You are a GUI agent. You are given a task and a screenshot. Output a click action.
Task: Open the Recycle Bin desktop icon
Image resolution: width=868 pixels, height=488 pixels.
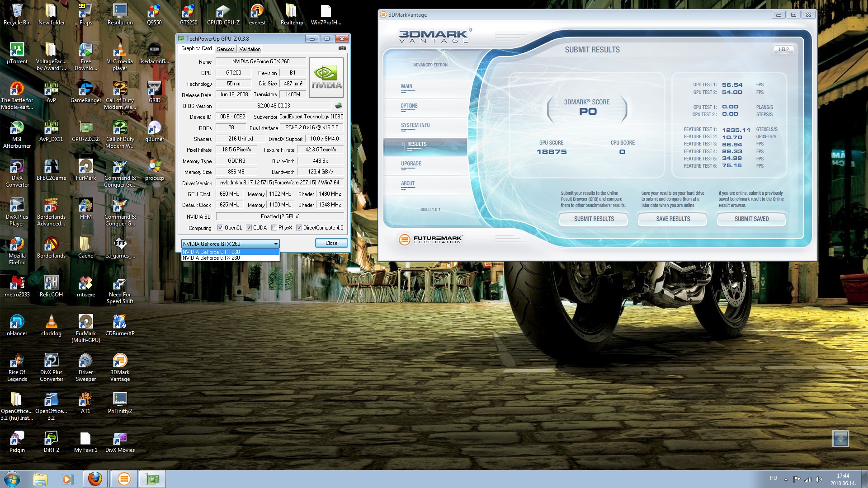coord(17,14)
